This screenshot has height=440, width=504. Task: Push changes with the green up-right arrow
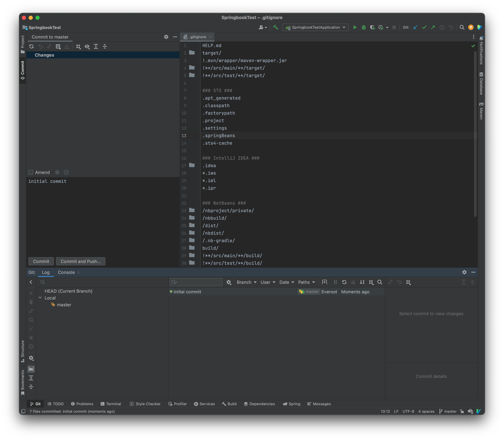433,27
